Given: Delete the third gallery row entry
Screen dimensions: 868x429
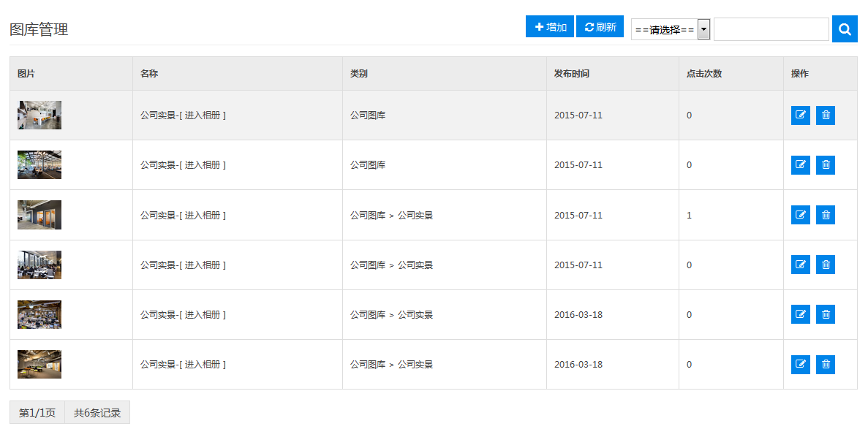Looking at the screenshot, I should pos(826,215).
